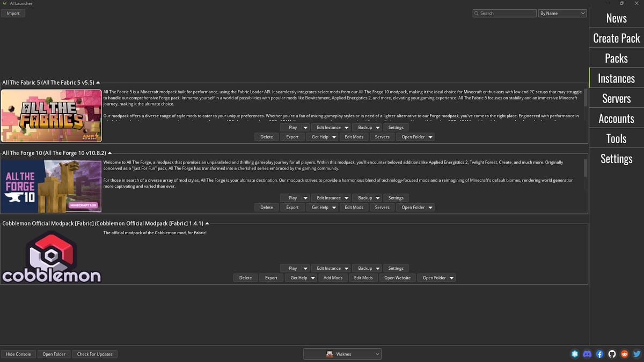
Task: Click the Facebook icon
Action: [599, 354]
